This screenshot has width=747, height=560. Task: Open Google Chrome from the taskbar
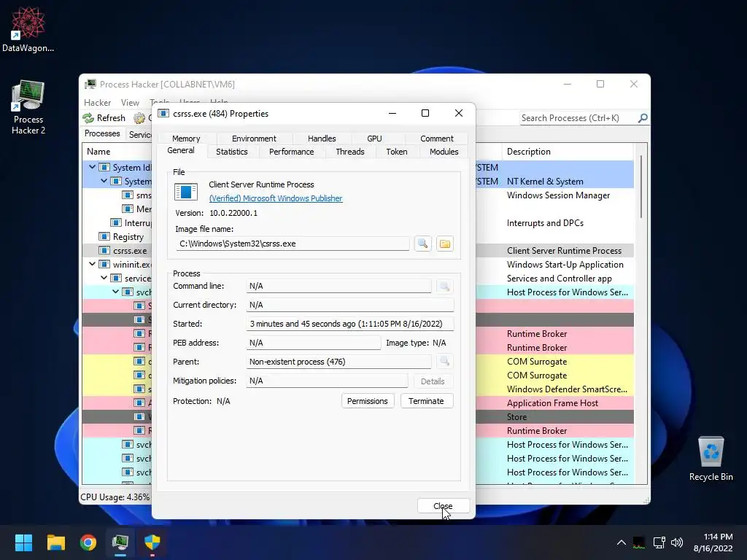tap(88, 542)
